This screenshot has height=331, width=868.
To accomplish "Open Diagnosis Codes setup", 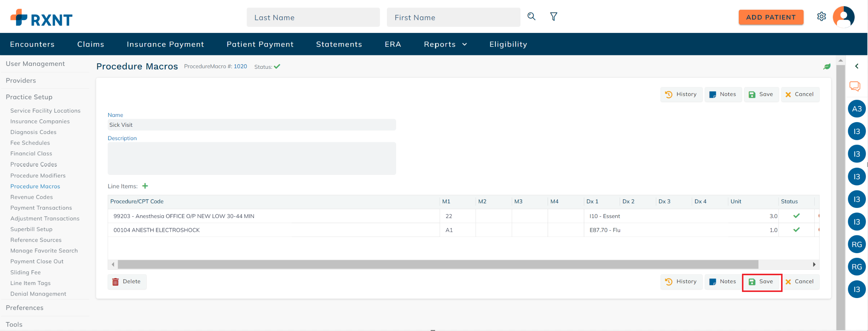I will coord(33,132).
